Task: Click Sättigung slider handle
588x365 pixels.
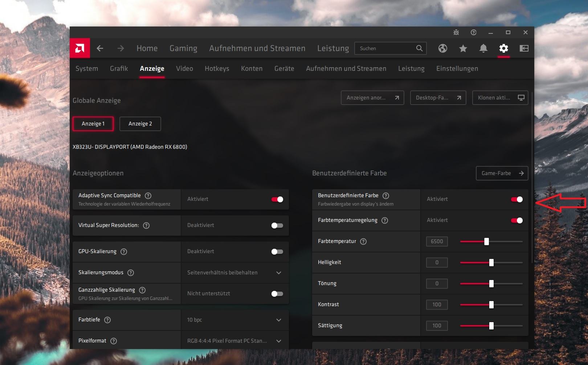Action: [491, 326]
